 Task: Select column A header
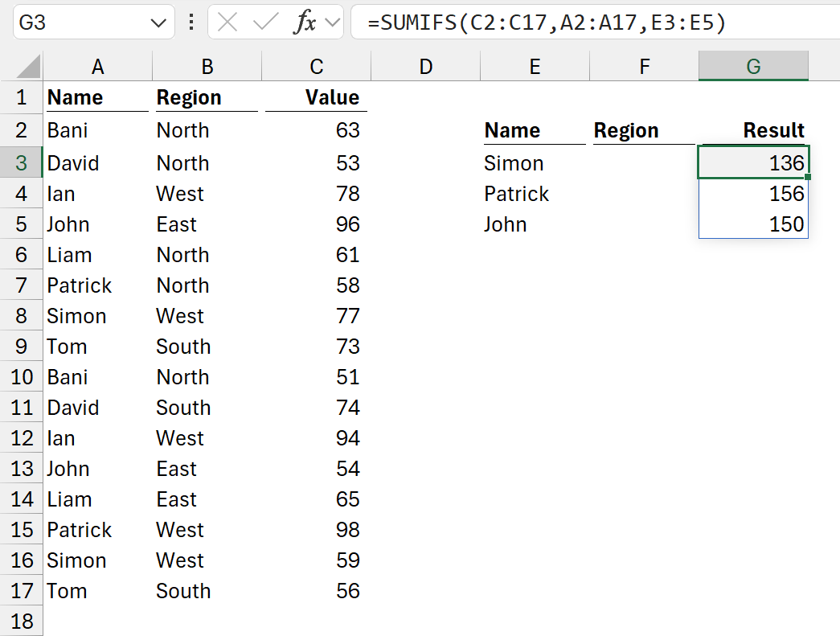[97, 68]
